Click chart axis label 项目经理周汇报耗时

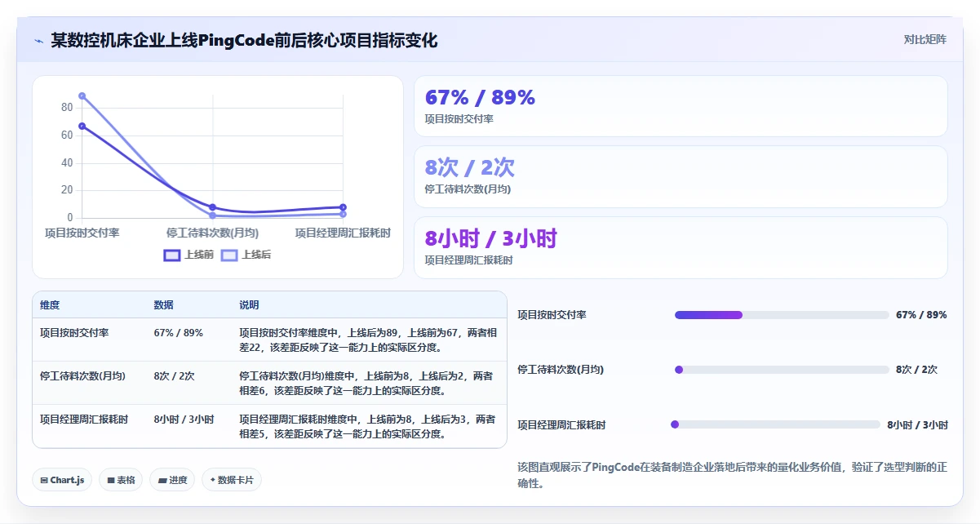[x=343, y=233]
